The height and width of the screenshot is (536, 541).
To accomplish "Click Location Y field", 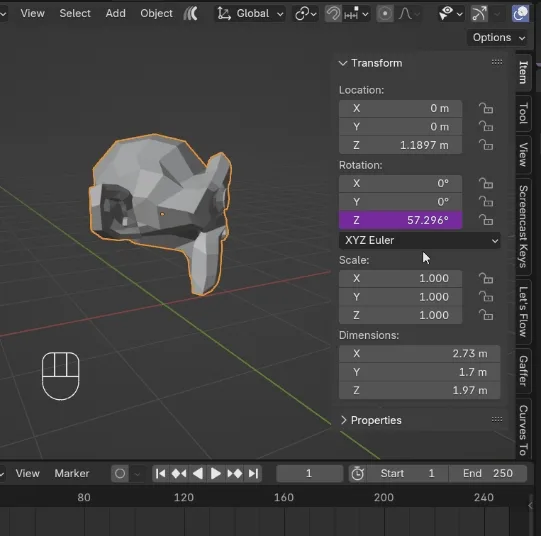I will (400, 127).
